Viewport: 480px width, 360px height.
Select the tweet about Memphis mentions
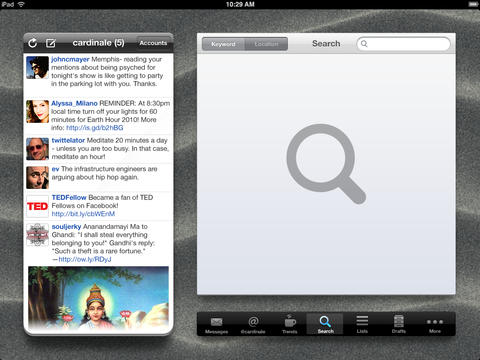107,71
